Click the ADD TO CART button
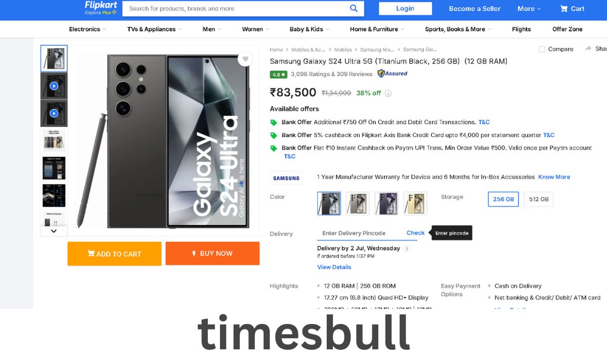This screenshot has height=364, width=607. [114, 254]
